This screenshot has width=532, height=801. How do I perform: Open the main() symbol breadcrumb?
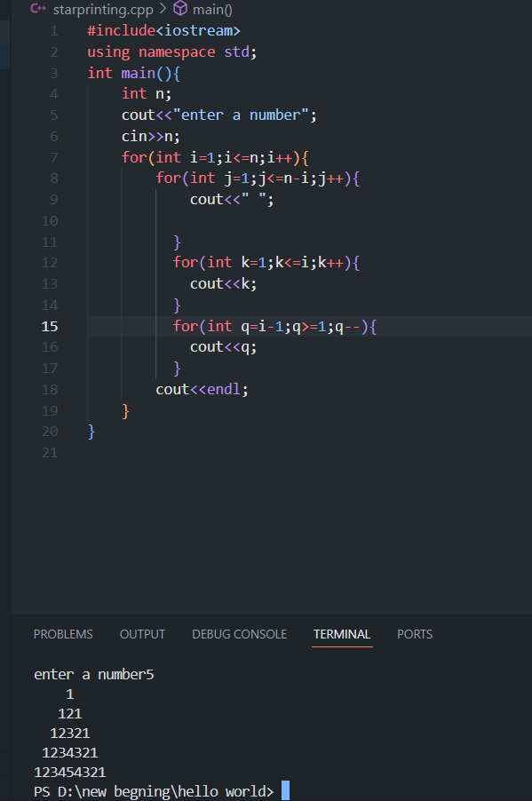click(212, 9)
